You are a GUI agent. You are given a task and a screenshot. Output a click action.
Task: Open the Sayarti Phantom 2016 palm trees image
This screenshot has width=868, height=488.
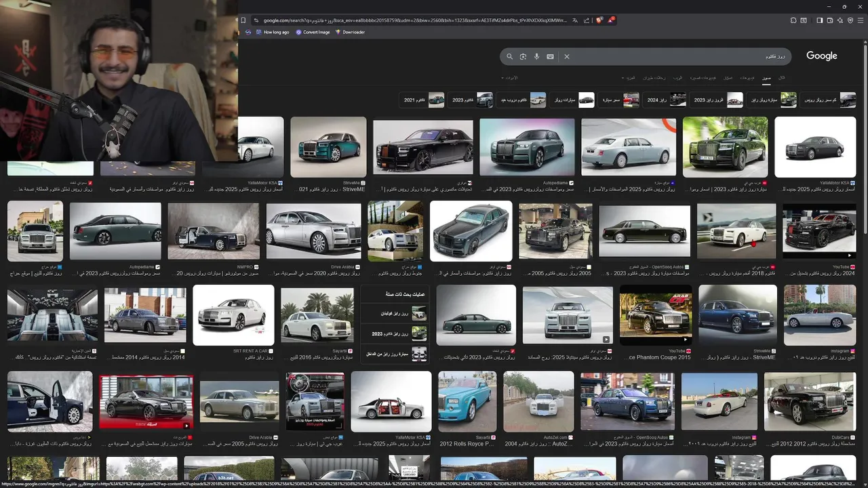click(x=317, y=315)
